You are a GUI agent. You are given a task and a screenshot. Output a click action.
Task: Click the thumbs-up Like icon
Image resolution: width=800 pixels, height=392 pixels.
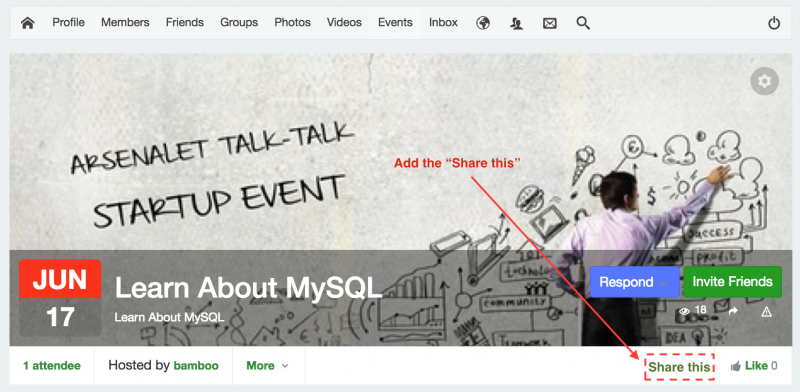point(735,366)
